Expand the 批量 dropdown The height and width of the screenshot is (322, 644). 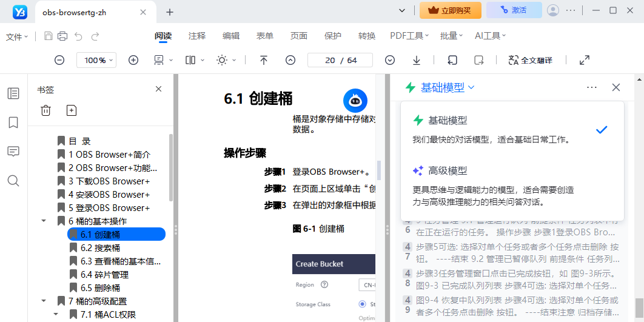pos(451,36)
